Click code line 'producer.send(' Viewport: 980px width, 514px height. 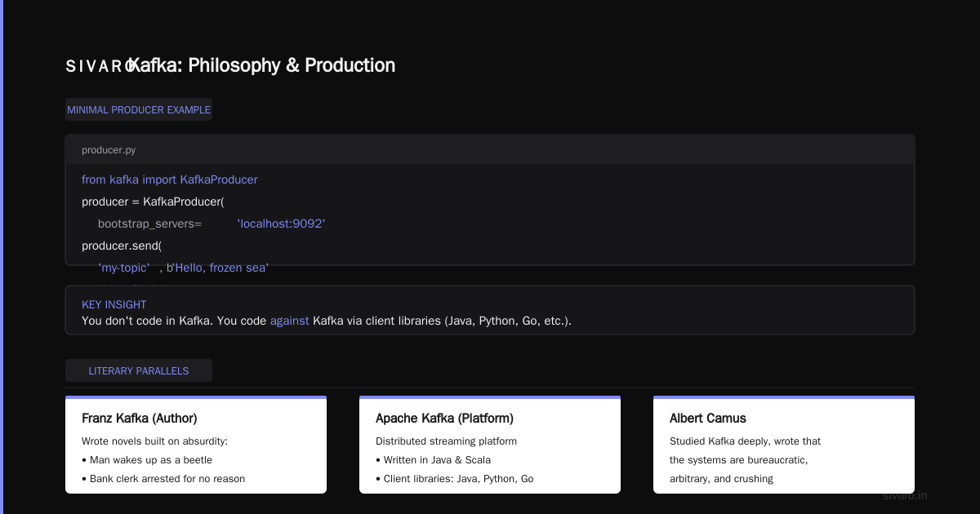pyautogui.click(x=122, y=246)
